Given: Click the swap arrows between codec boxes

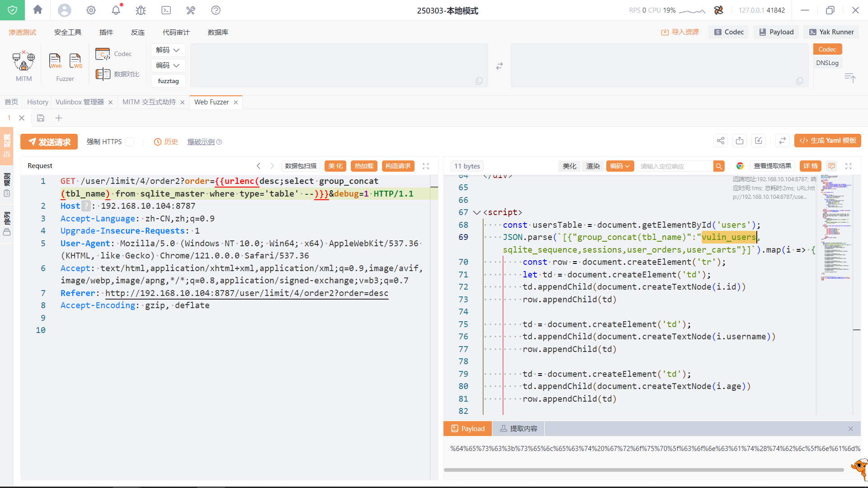Looking at the screenshot, I should [x=499, y=66].
